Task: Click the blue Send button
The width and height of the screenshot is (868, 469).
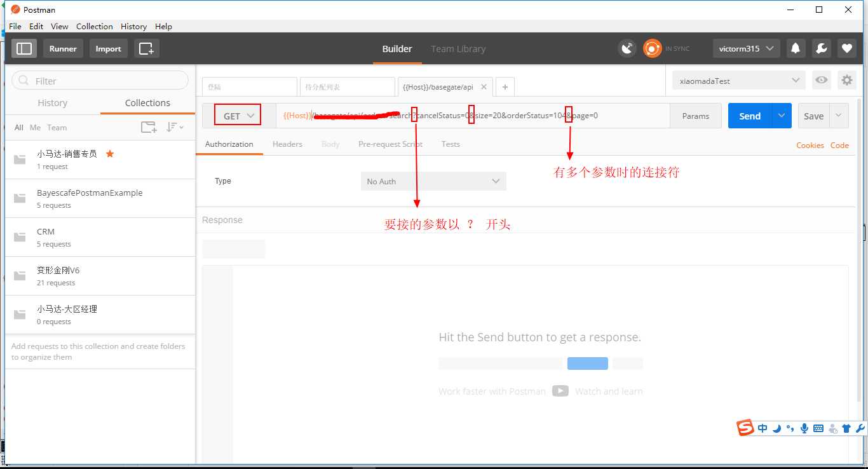Action: 750,116
